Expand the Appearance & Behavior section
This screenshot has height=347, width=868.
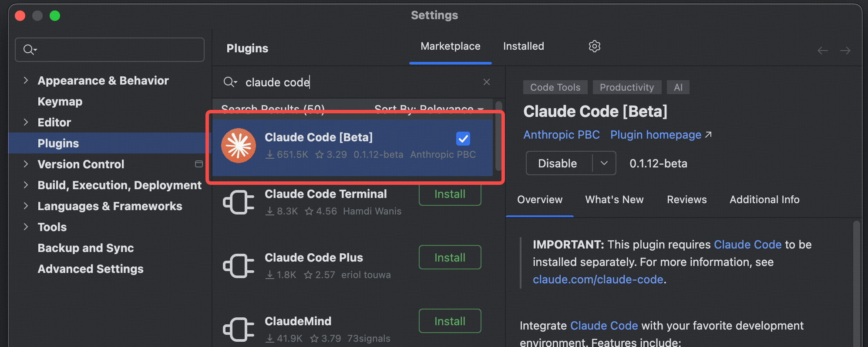coord(26,80)
